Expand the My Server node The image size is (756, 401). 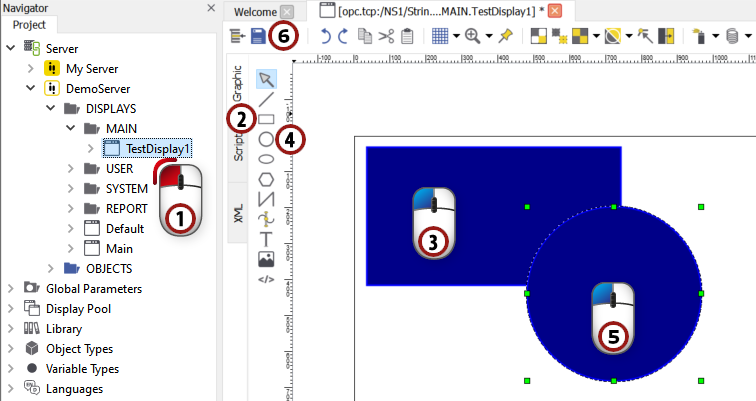[x=30, y=68]
